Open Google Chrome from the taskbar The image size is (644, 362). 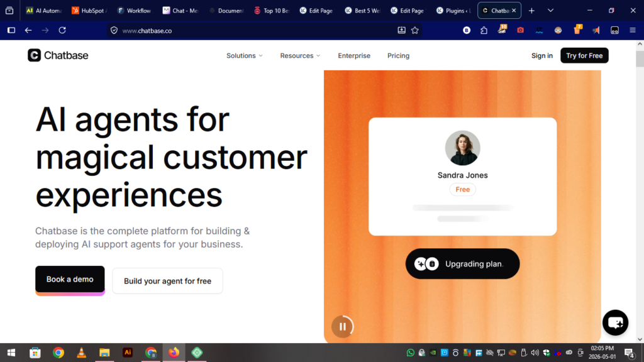[58, 353]
